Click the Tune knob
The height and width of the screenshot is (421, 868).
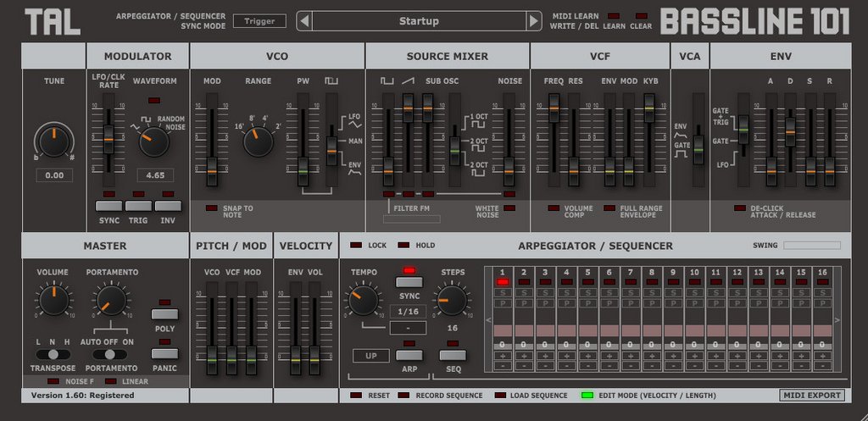click(54, 141)
